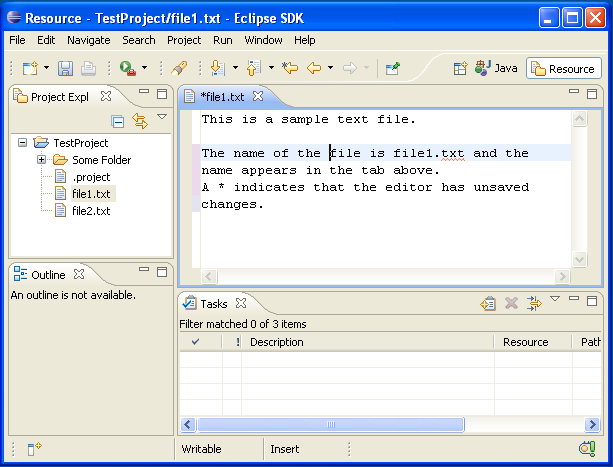Select the Tasks view tab
This screenshot has height=467, width=613.
coord(213,304)
